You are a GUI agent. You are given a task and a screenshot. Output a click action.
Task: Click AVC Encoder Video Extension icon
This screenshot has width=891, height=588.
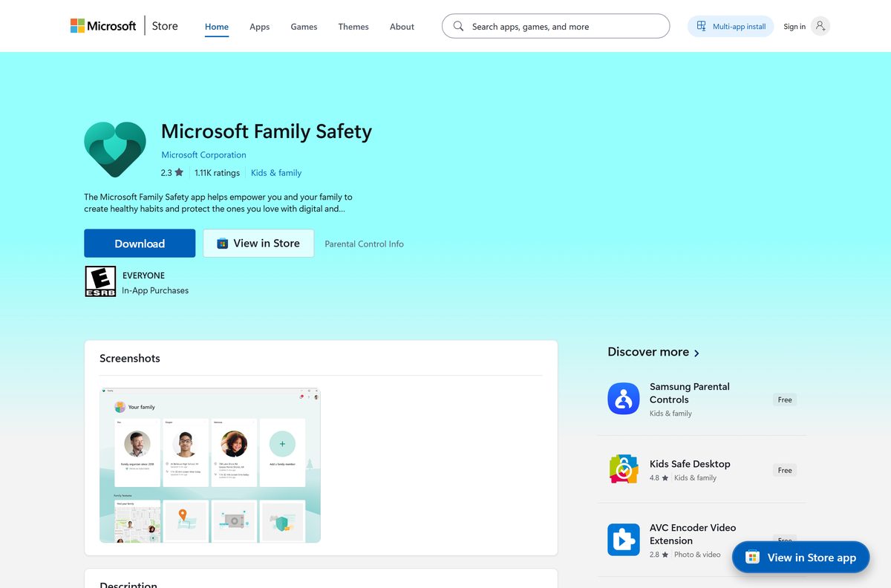(624, 540)
